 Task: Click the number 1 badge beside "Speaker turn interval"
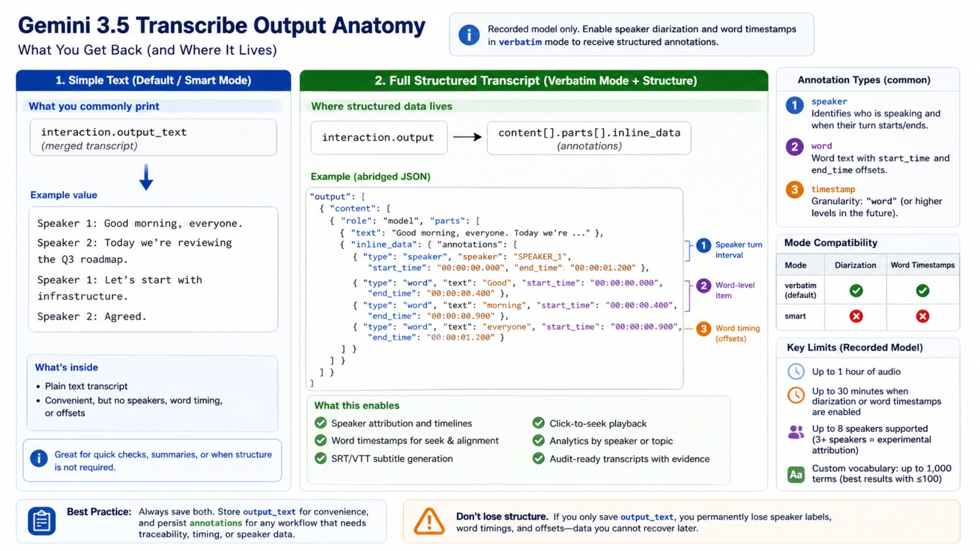(704, 245)
